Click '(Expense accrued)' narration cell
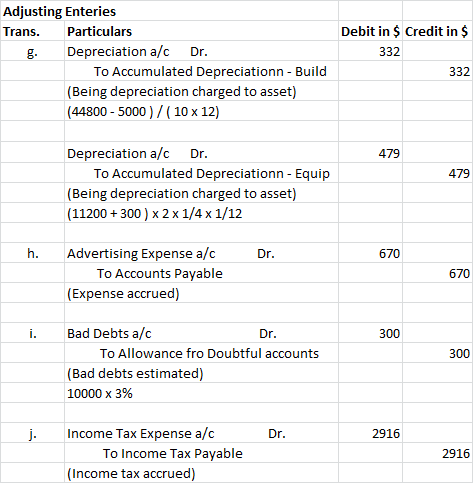Screen dimensions: 473x483 (201, 293)
